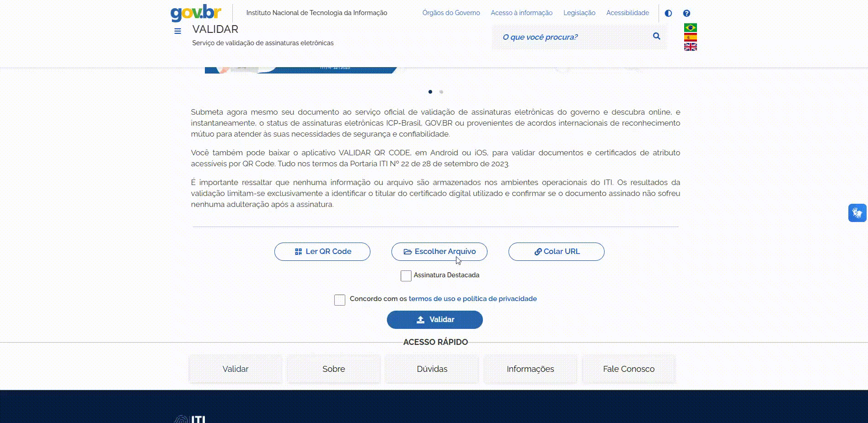Activate the VLibras accessibility hand icon
This screenshot has width=868, height=423.
coord(857,212)
